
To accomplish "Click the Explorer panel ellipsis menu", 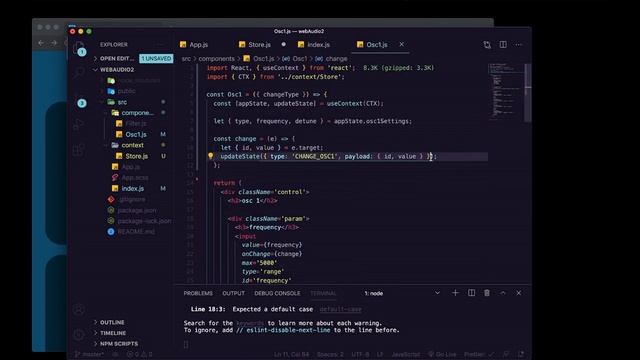I will point(161,44).
